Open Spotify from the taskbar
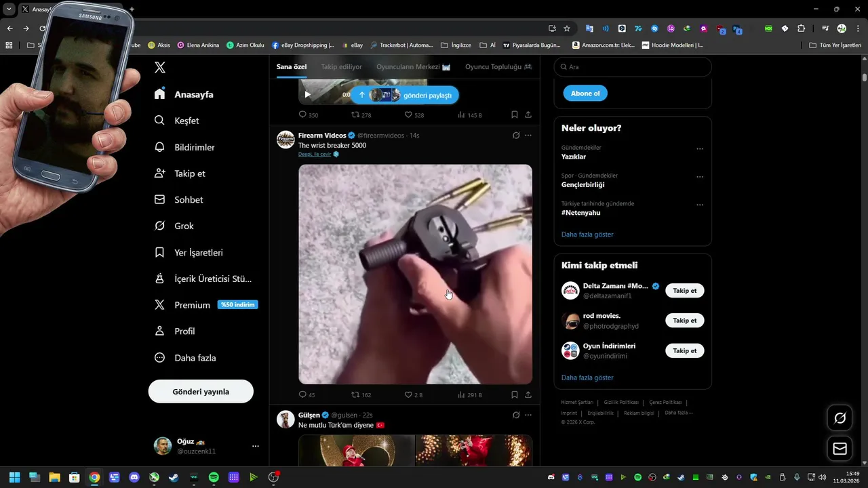This screenshot has width=868, height=488. [214, 477]
